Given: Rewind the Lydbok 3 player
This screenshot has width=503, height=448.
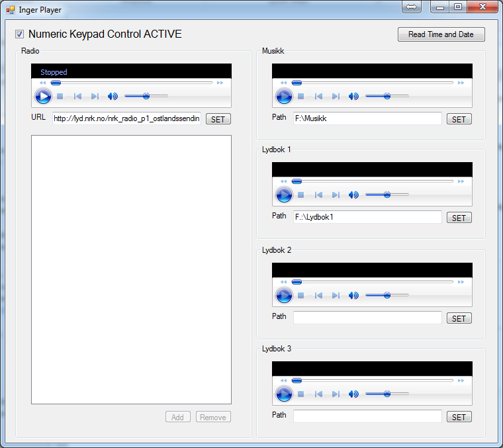Looking at the screenshot, I should (x=283, y=381).
